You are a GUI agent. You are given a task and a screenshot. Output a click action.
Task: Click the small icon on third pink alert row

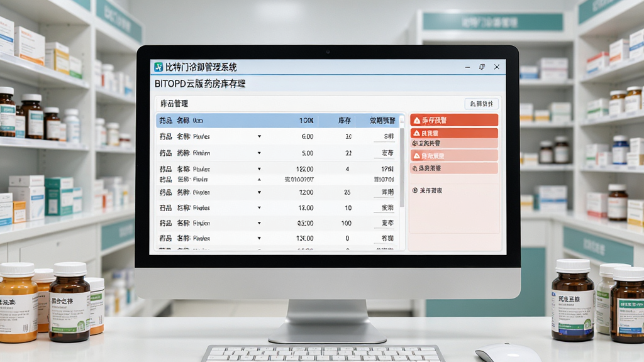(415, 143)
